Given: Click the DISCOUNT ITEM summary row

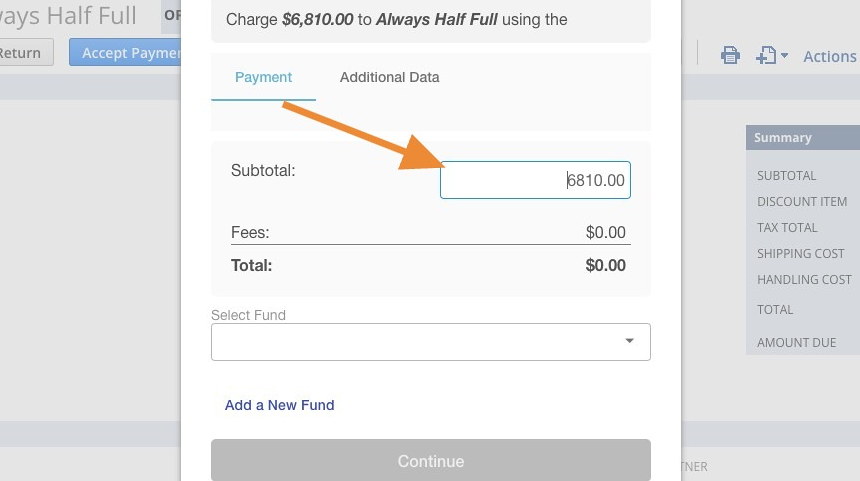Looking at the screenshot, I should pyautogui.click(x=803, y=202).
